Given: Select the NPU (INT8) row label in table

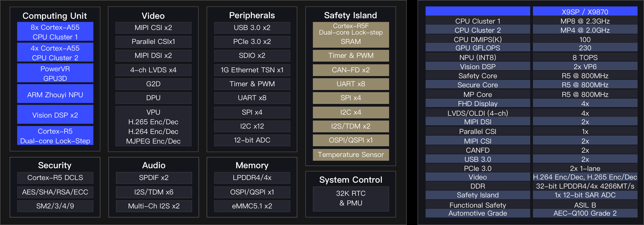Looking at the screenshot, I should coord(478,57).
